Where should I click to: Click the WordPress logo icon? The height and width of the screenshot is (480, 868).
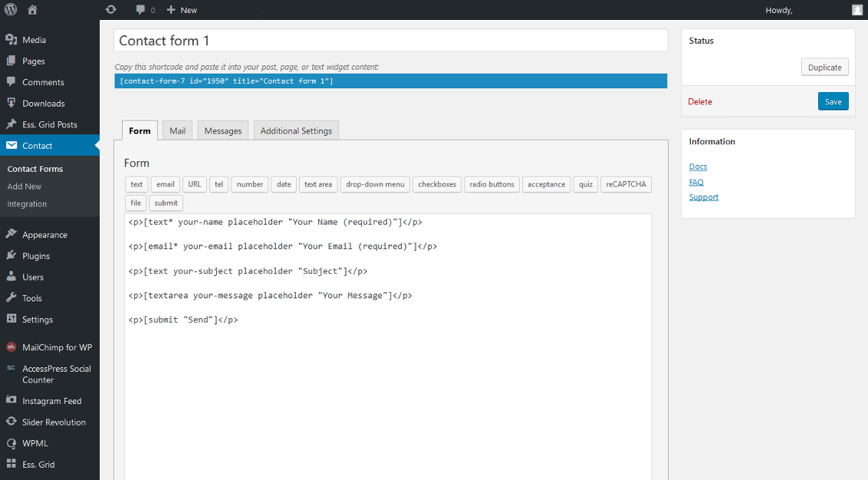point(11,10)
